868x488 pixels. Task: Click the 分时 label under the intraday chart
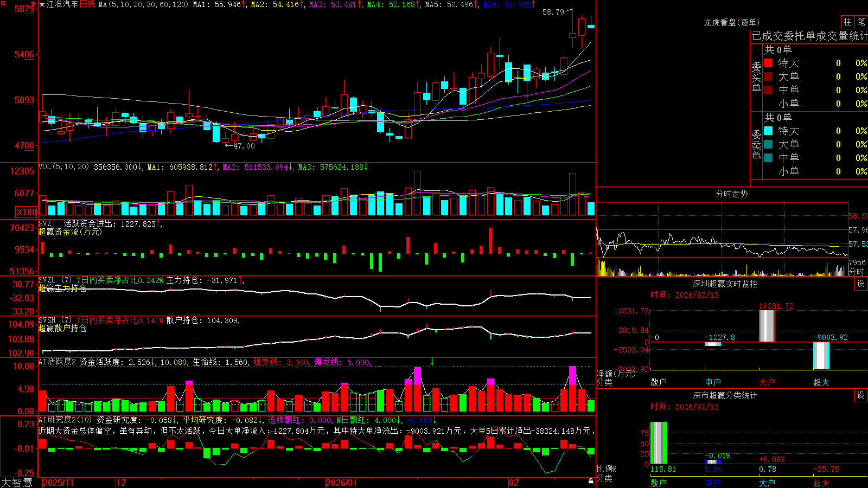[x=857, y=272]
